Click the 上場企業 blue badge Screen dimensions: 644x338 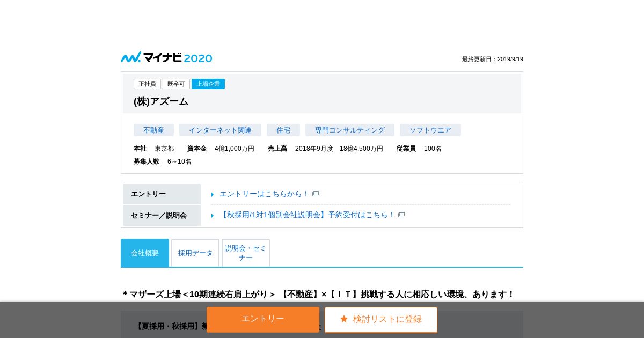[208, 84]
